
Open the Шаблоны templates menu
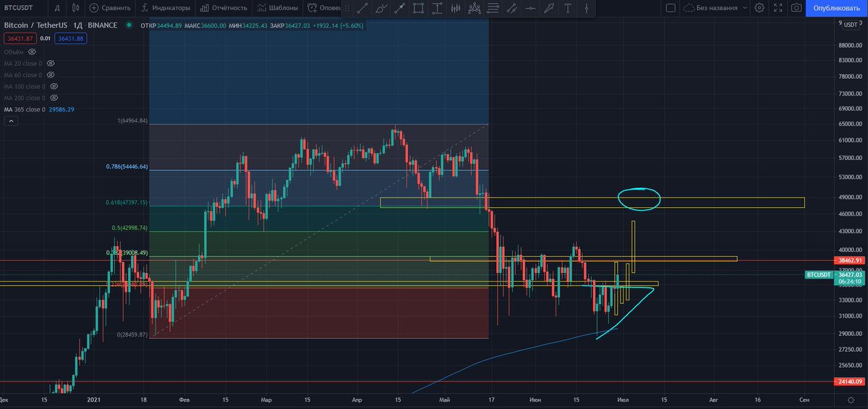click(x=278, y=8)
